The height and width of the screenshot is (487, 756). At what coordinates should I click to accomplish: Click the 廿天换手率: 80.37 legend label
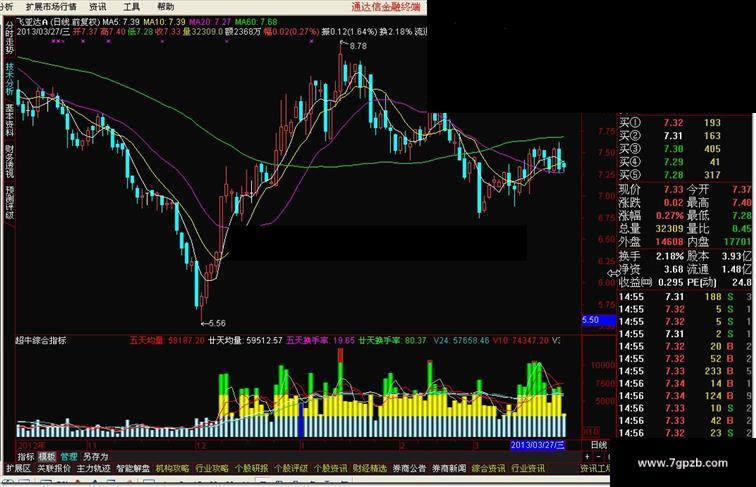392,340
